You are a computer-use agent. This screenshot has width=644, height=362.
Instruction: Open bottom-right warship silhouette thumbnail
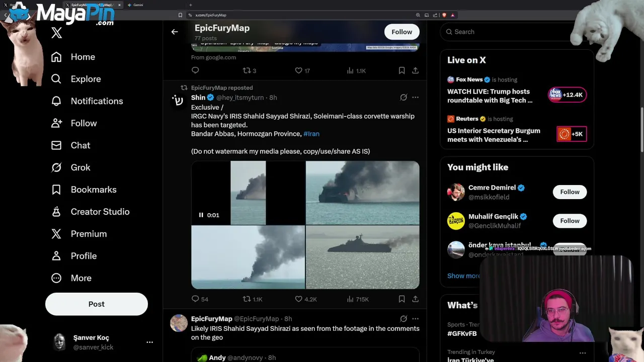click(362, 257)
